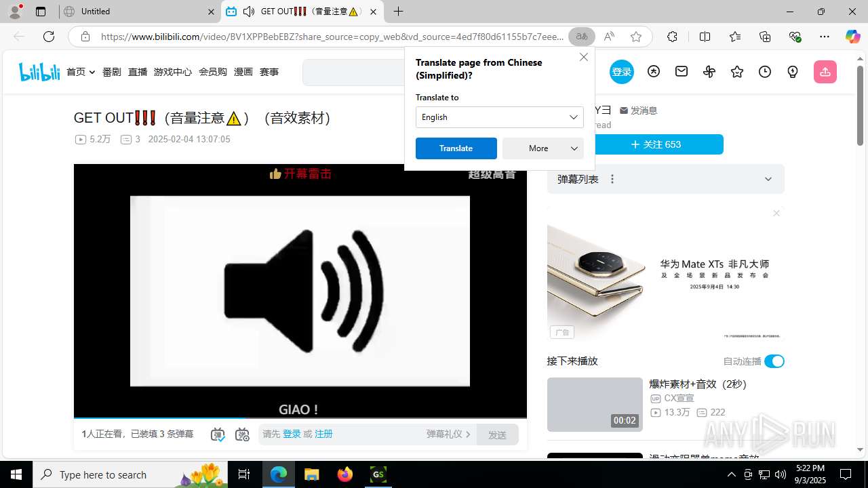Open the Collections icon
This screenshot has height=488, width=868.
tap(765, 37)
